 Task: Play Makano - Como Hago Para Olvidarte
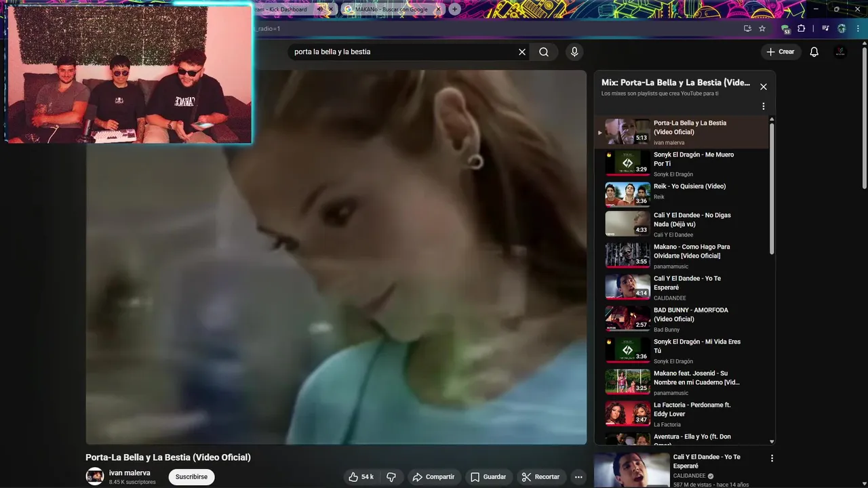tap(627, 255)
